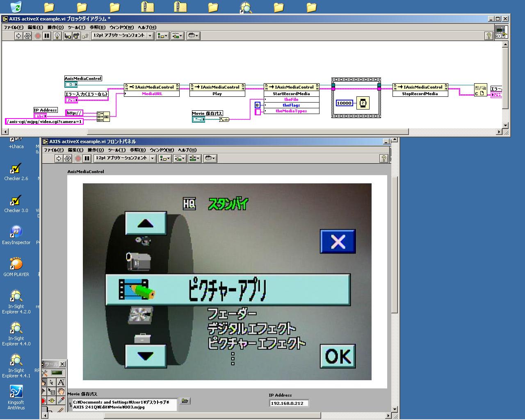Click the red Abort Execution icon

[37, 36]
